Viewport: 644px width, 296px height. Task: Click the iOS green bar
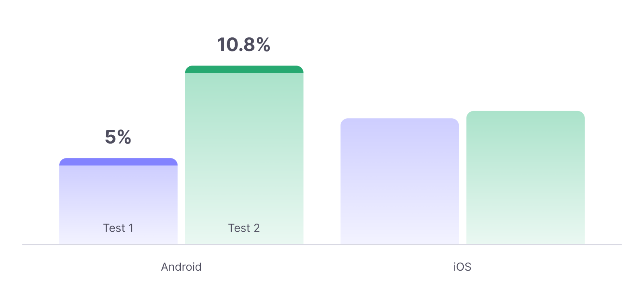[x=525, y=177]
